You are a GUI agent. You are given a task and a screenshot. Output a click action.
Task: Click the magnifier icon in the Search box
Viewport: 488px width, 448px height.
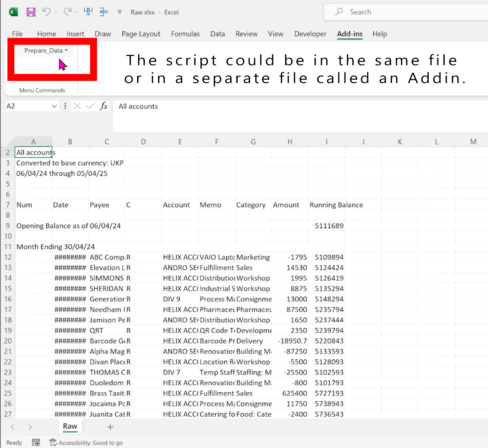(340, 12)
